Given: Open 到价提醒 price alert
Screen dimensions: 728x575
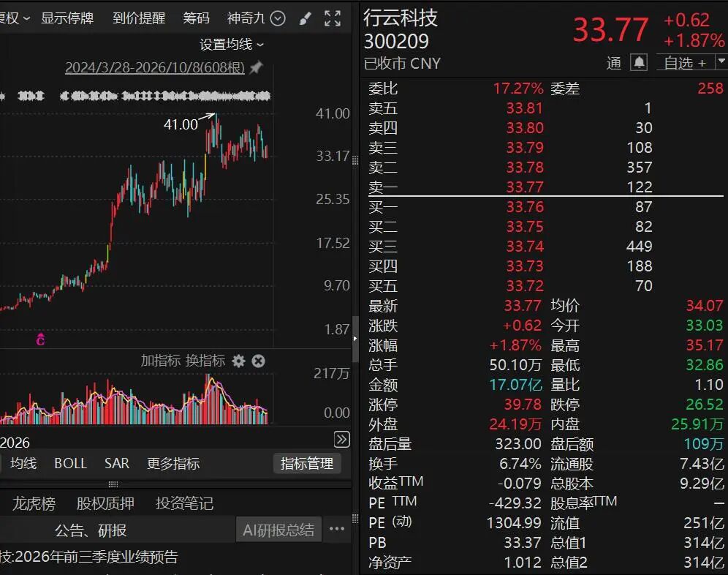Looking at the screenshot, I should (139, 18).
